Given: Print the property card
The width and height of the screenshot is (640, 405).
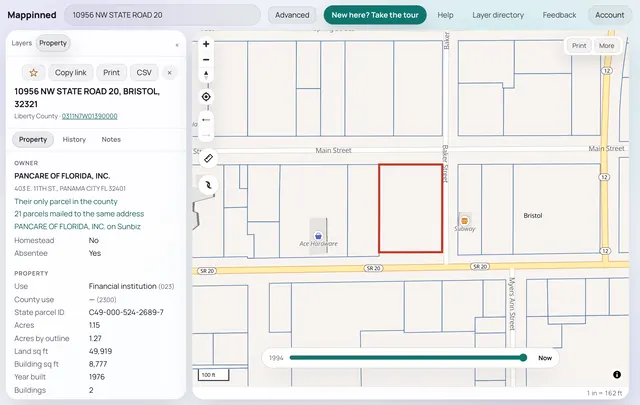Looking at the screenshot, I should (x=111, y=73).
